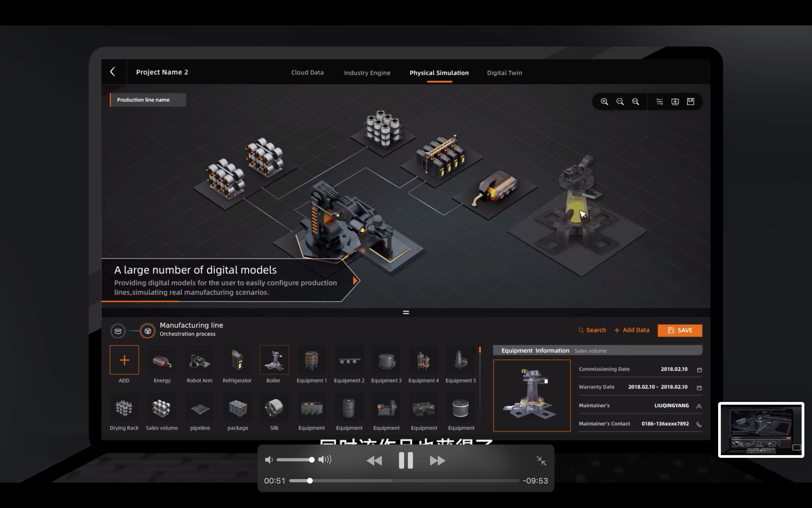This screenshot has width=812, height=508.
Task: Fast forward the video
Action: point(437,461)
